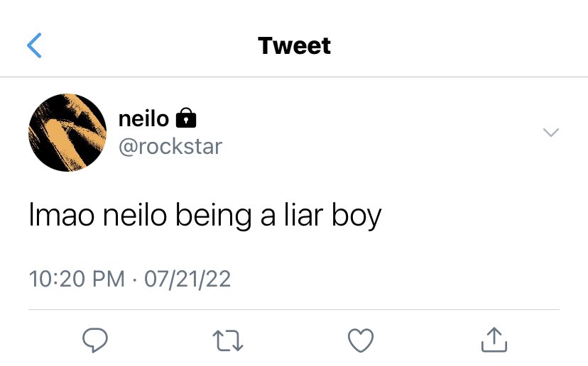Click the 07/21/22 date
588x366 pixels.
(x=187, y=279)
